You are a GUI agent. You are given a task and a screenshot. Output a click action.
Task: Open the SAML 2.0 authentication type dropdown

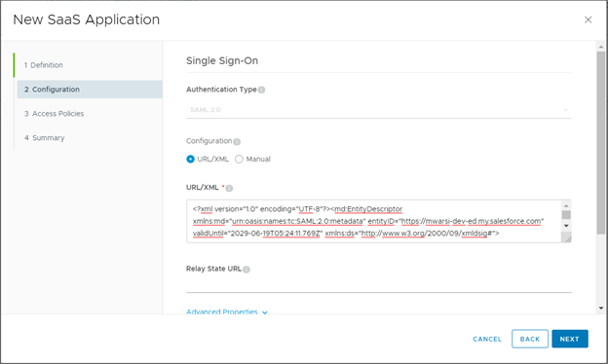[379, 110]
